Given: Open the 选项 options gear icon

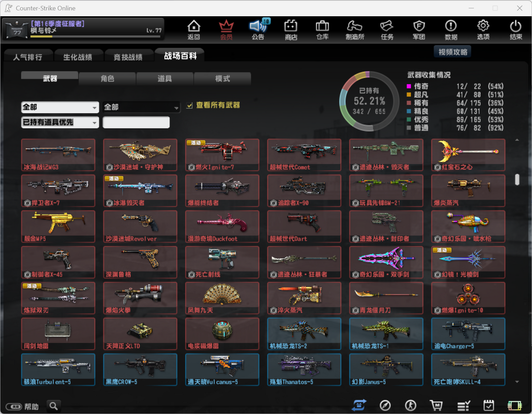Looking at the screenshot, I should point(483,30).
